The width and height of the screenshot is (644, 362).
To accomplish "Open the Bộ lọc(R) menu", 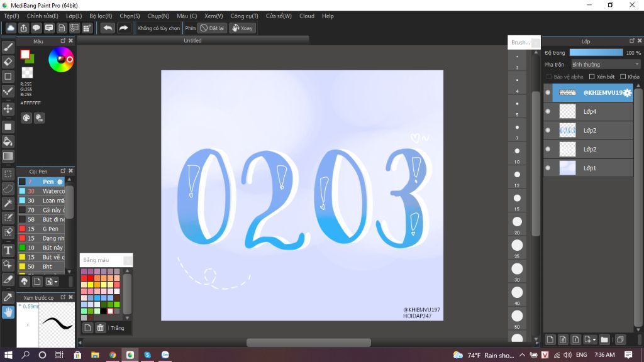I will click(x=101, y=16).
